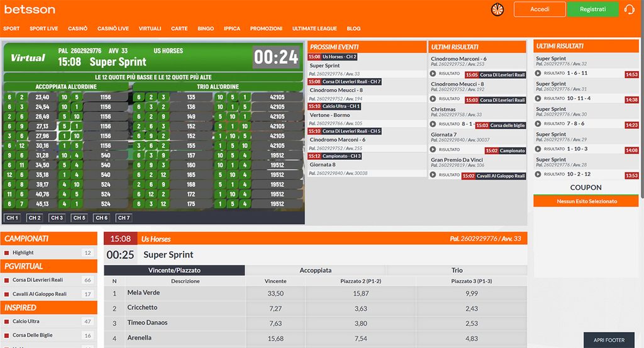Open SPORT LIVE section
Viewport: 644px width, 348px height.
coord(43,28)
